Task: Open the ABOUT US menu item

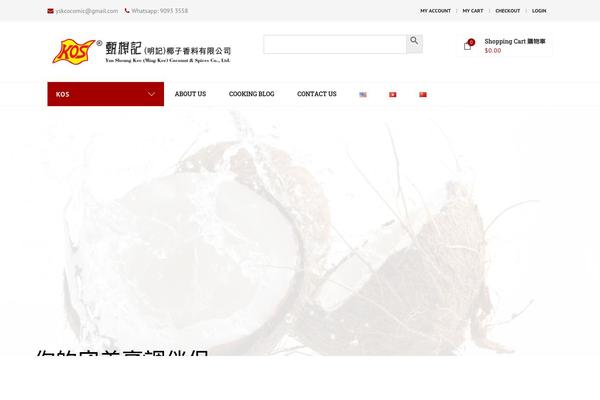Action: [x=190, y=94]
